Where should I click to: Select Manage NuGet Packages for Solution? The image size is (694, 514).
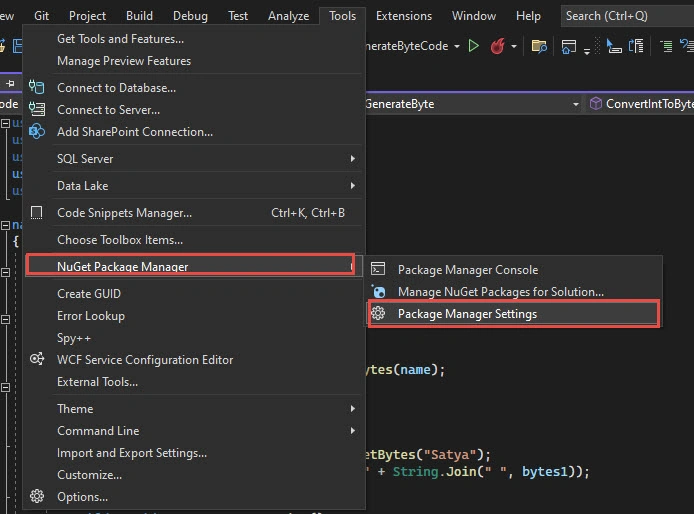coord(514,292)
